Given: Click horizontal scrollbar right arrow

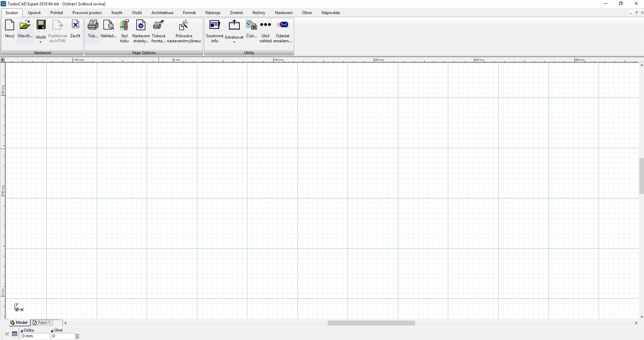Looking at the screenshot, I should click(636, 323).
